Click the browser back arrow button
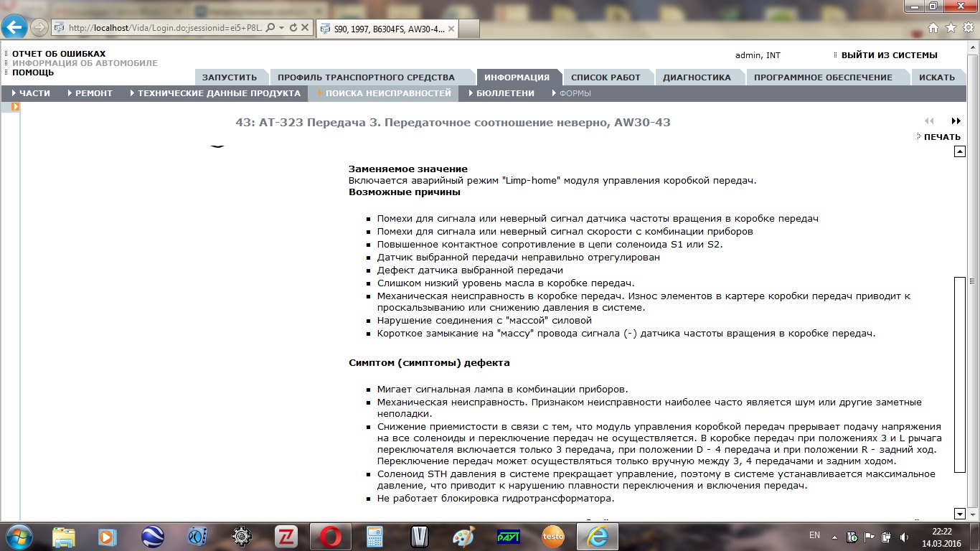 [15, 27]
